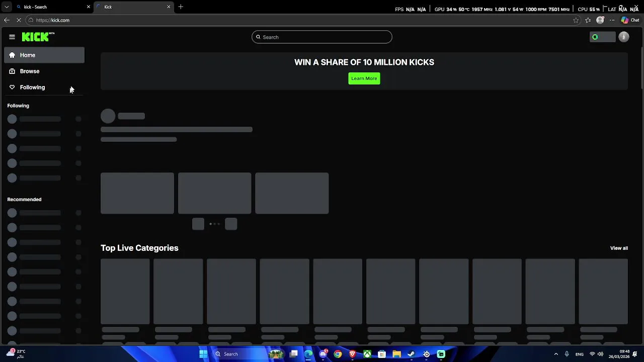Click the microphone tray icon

click(x=567, y=354)
